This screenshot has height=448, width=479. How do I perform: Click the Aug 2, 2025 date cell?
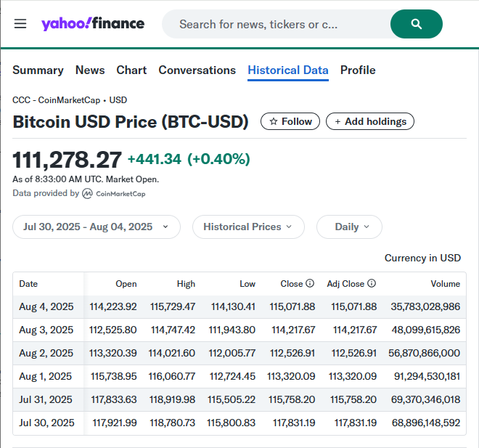(46, 353)
